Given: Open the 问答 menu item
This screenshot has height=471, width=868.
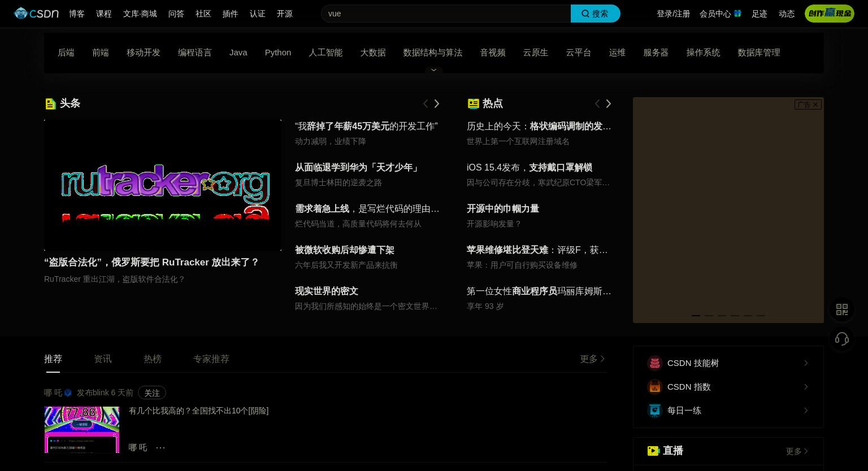Looking at the screenshot, I should tap(176, 14).
